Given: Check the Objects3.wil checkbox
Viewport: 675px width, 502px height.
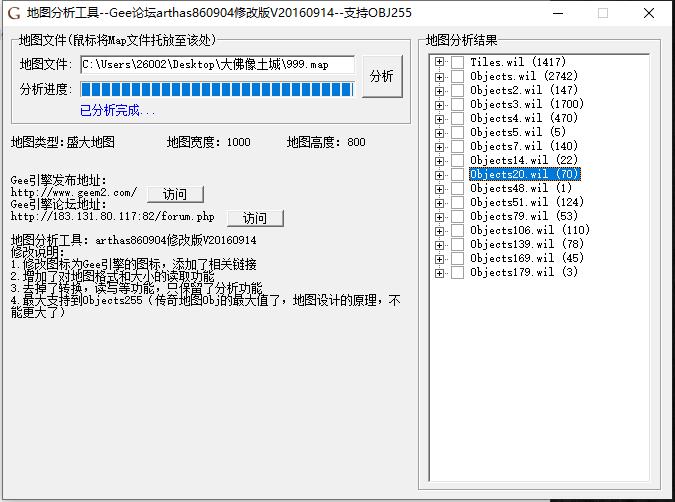Looking at the screenshot, I should point(457,105).
